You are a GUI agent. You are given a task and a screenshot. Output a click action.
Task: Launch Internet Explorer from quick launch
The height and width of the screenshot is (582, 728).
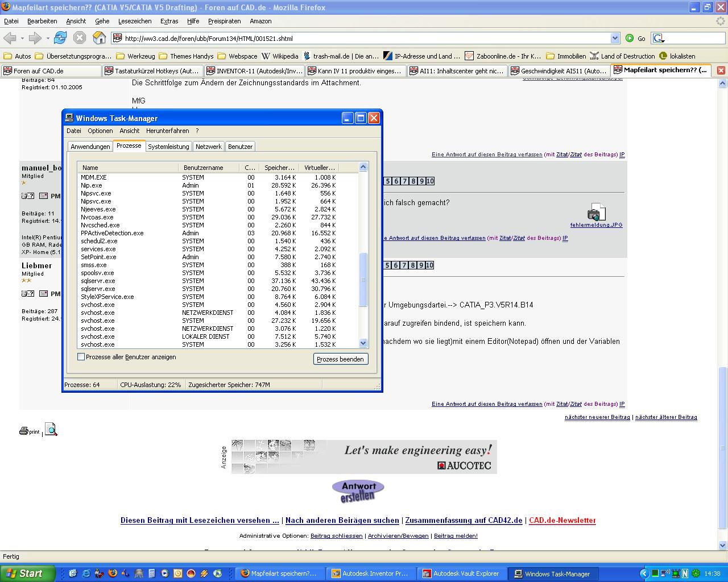pyautogui.click(x=86, y=573)
